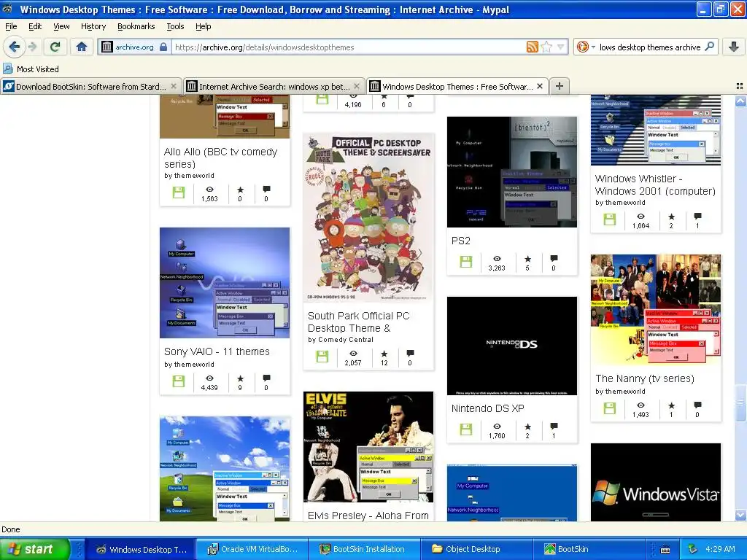Bookmark this page with the star icon
The image size is (747, 560).
[547, 47]
